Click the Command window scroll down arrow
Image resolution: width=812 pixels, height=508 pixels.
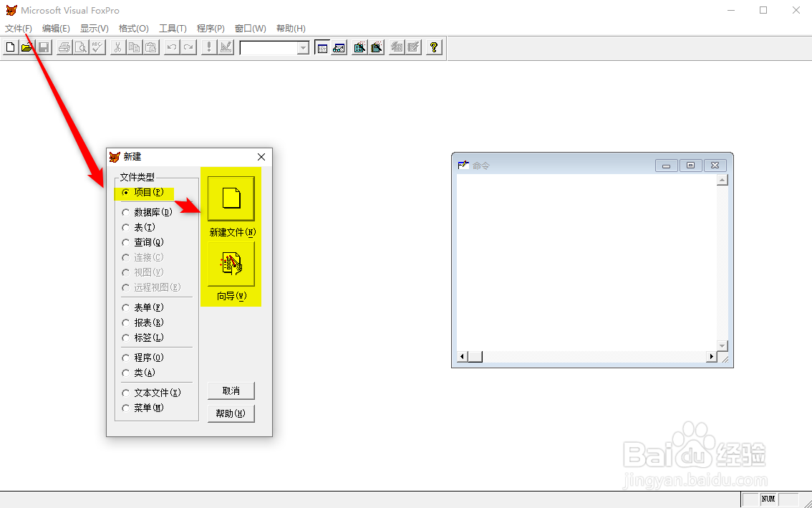[722, 346]
